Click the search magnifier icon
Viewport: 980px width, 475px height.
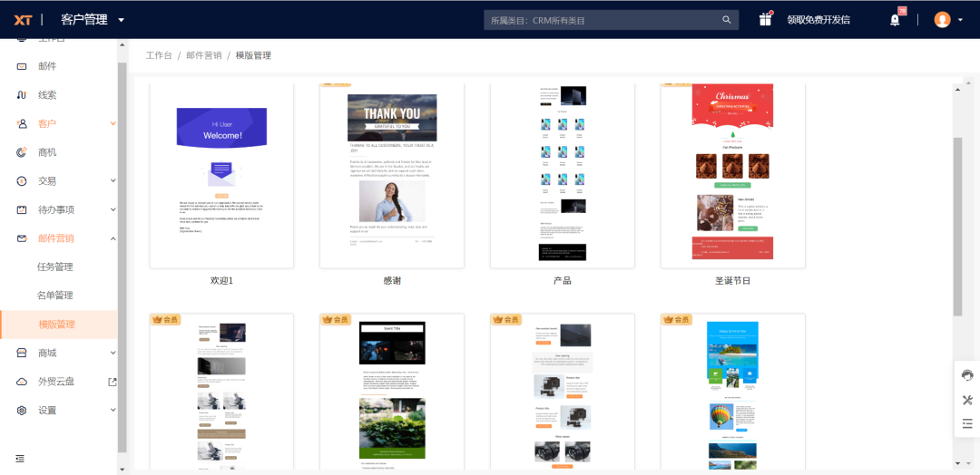(726, 20)
